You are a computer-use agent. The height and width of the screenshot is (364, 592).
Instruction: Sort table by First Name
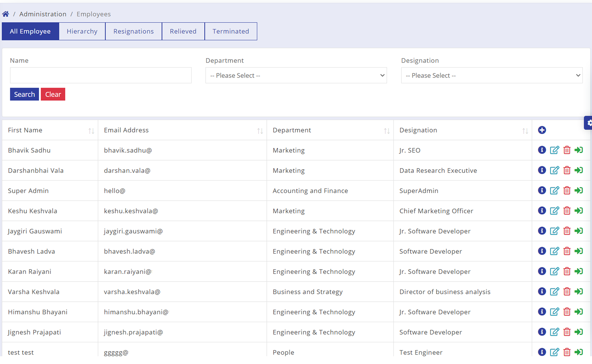pos(91,131)
